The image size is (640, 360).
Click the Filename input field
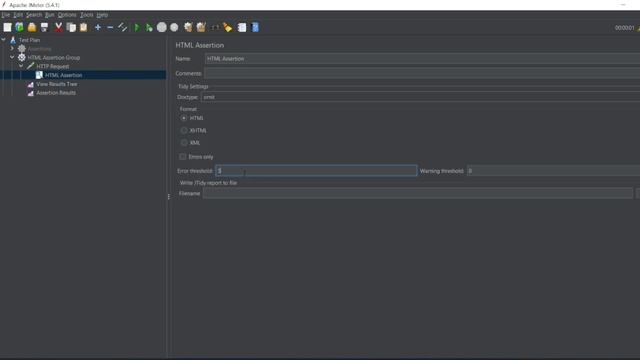coord(418,193)
